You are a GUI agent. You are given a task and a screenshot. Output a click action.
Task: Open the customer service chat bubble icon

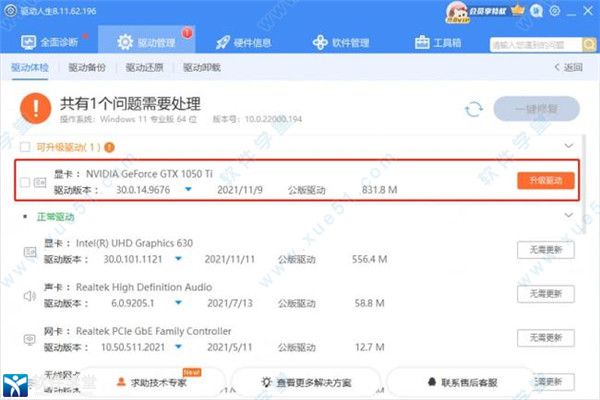(536, 11)
